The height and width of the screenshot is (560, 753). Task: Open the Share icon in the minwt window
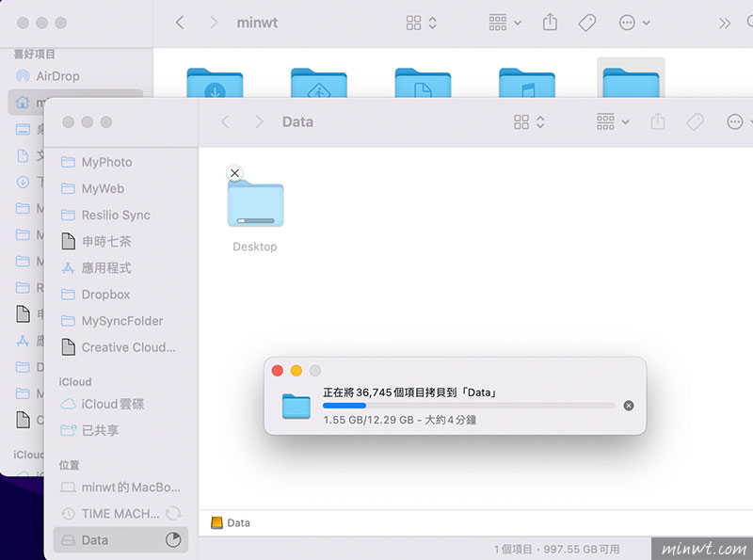[552, 23]
